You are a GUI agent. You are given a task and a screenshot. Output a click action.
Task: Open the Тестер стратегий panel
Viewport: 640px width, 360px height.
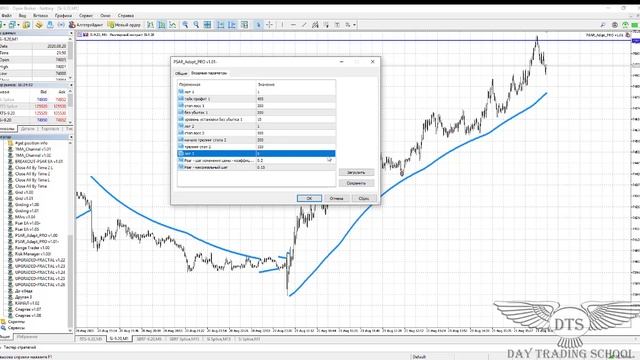(x=20, y=347)
